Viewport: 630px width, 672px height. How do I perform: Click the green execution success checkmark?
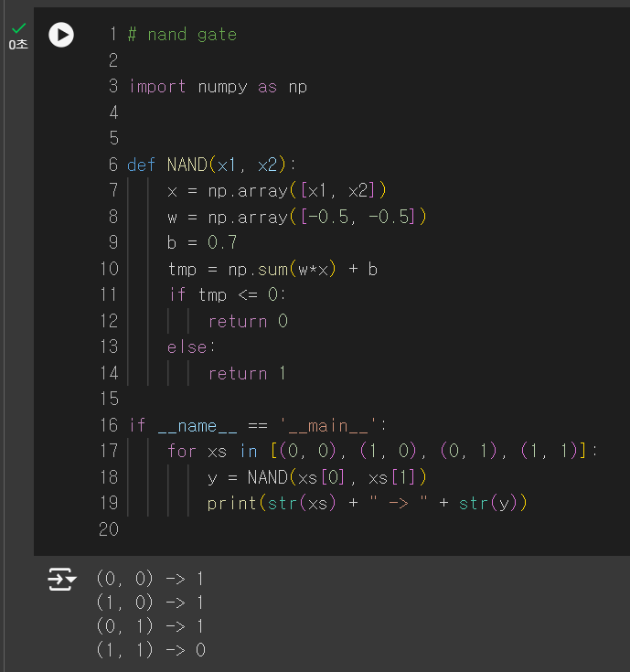18,28
